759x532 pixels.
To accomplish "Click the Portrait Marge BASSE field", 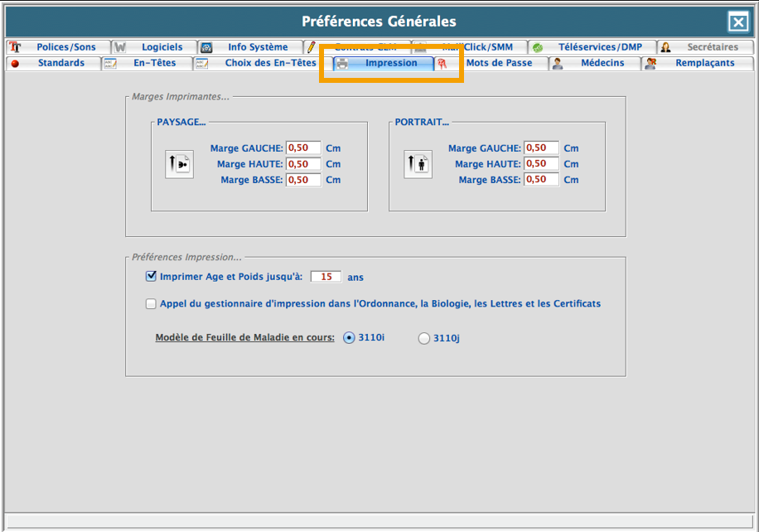I will click(x=541, y=180).
